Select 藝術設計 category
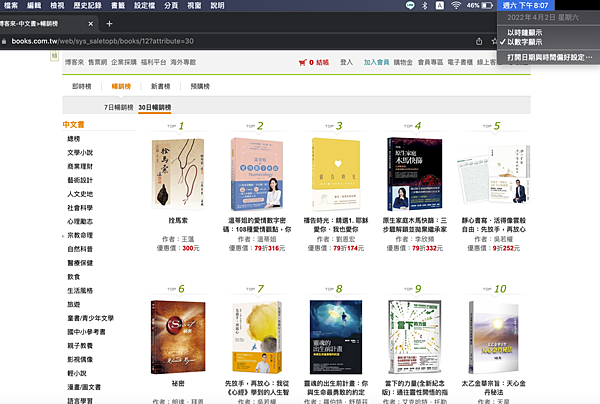 pyautogui.click(x=80, y=180)
